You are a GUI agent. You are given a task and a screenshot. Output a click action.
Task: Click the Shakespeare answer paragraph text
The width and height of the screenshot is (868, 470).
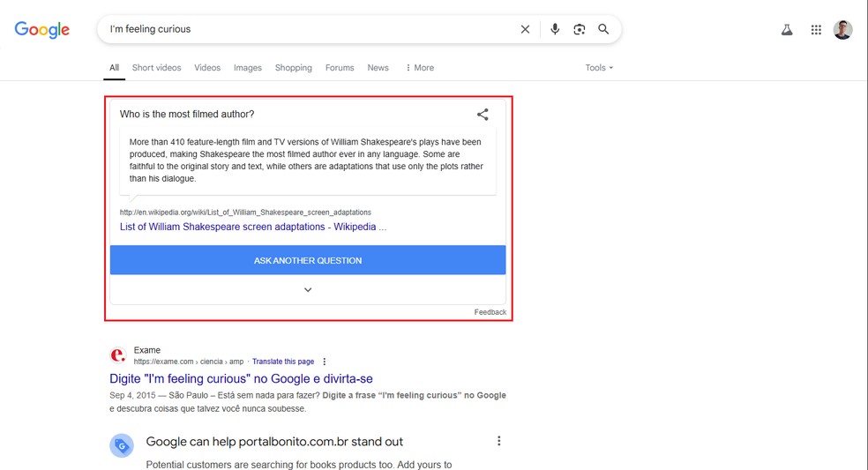tap(306, 160)
